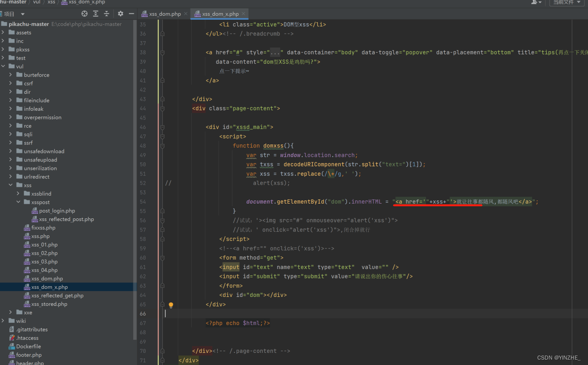Select the xss_dom_x.php editor tab
588x365 pixels.
coord(219,14)
